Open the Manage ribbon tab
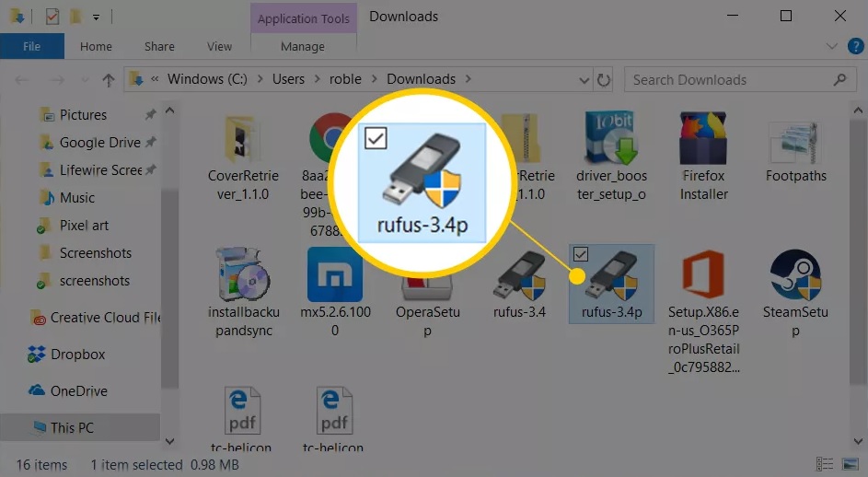Viewport: 868px width, 477px height. pyautogui.click(x=302, y=47)
